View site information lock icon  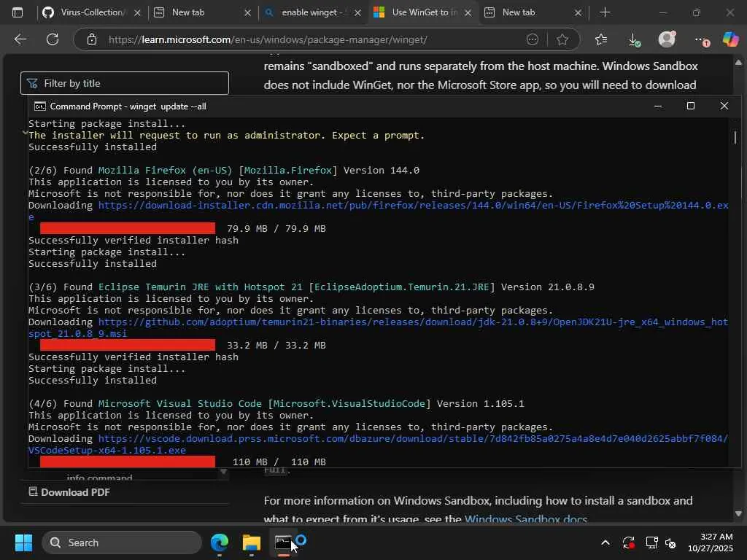click(x=92, y=39)
